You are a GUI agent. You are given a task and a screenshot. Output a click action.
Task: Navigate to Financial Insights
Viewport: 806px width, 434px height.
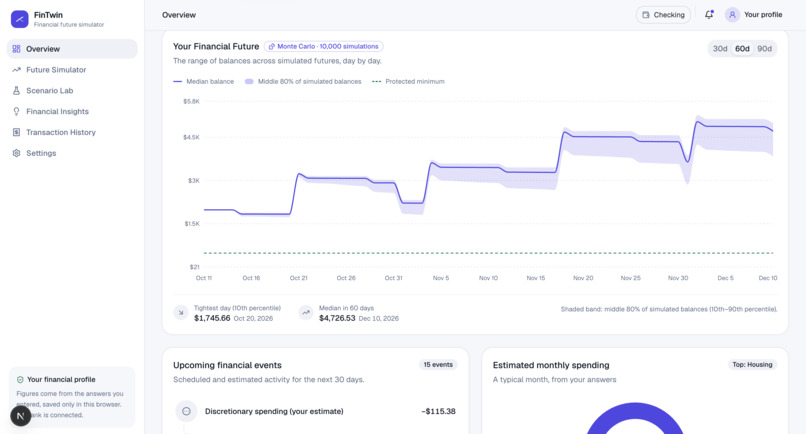click(72, 112)
